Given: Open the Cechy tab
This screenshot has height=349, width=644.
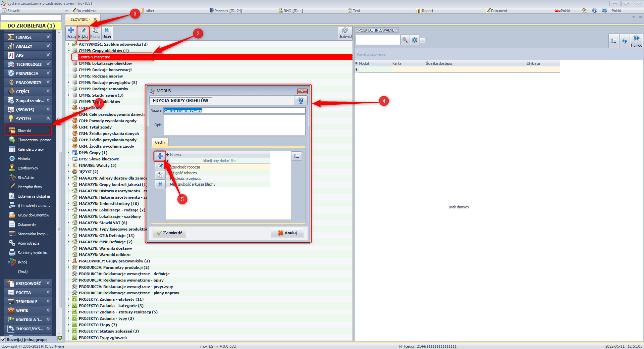Looking at the screenshot, I should pyautogui.click(x=160, y=142).
